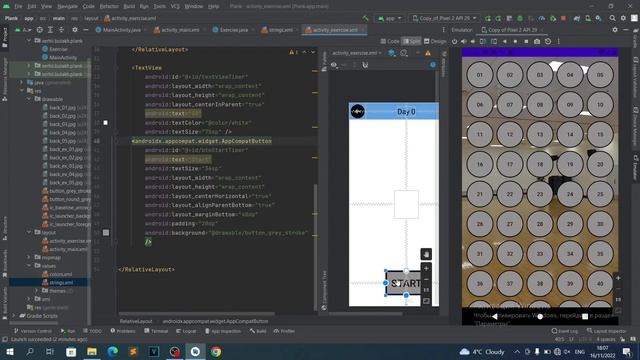640x360 pixels.
Task: Open the Problems tool window
Action: tap(123, 331)
